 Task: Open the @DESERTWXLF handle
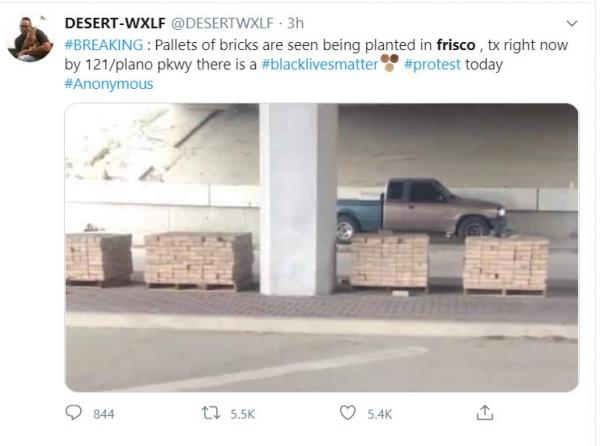[x=222, y=23]
